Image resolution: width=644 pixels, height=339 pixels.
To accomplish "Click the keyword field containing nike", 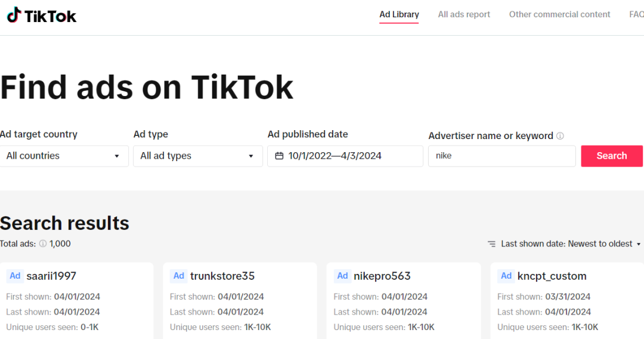I will coord(502,156).
